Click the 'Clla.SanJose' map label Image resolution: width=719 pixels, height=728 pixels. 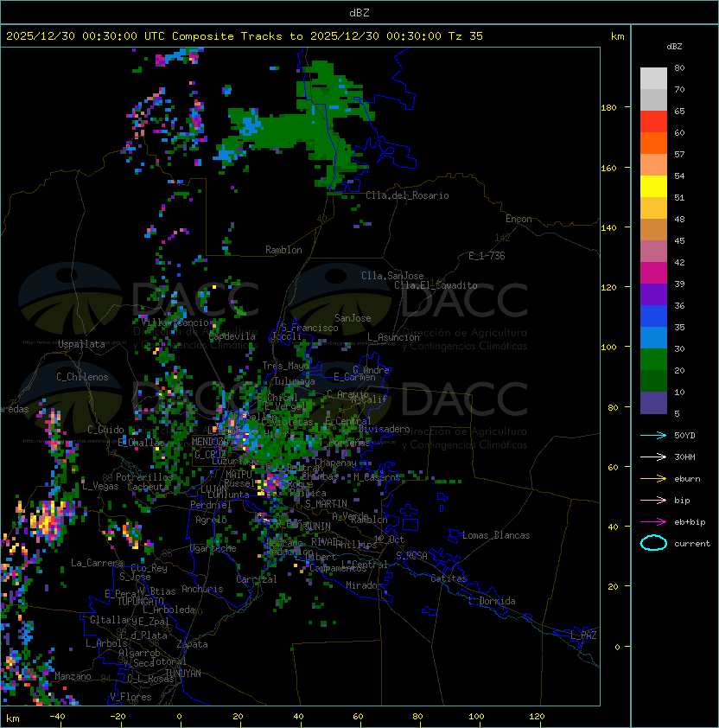tap(392, 276)
